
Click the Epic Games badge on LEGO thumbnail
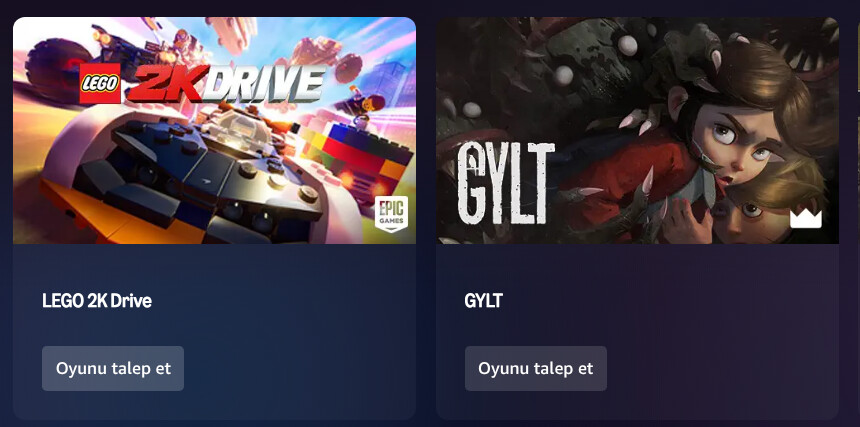click(x=391, y=214)
